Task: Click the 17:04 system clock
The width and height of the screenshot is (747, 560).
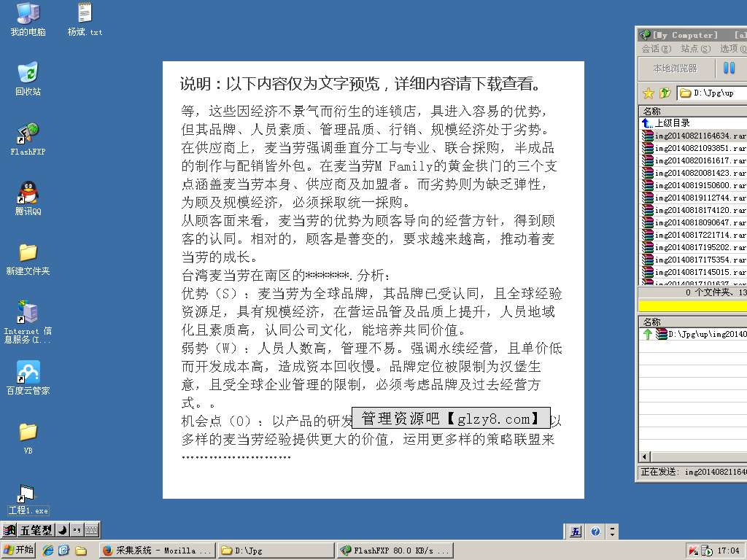Action: tap(729, 551)
